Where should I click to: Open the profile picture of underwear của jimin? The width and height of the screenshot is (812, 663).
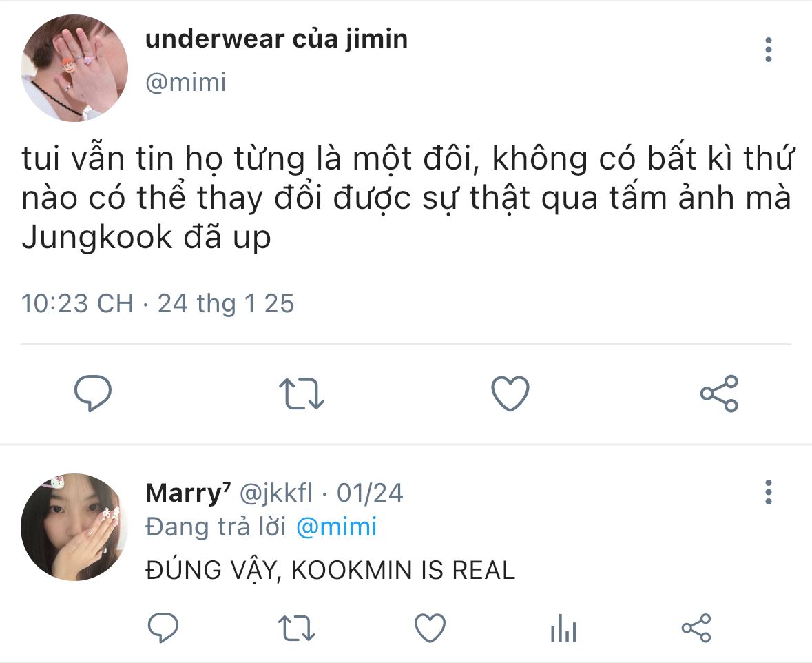[74, 68]
